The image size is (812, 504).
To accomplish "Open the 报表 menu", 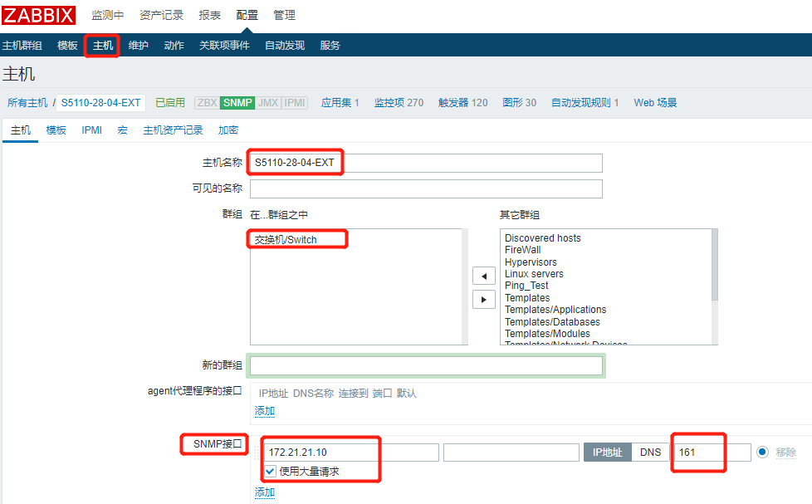I will pyautogui.click(x=209, y=14).
